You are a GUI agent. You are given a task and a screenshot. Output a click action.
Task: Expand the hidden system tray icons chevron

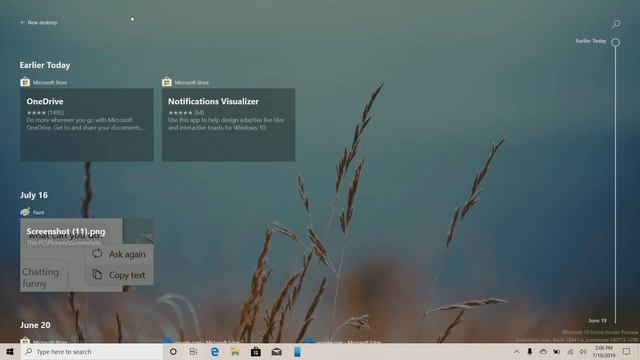[516, 351]
